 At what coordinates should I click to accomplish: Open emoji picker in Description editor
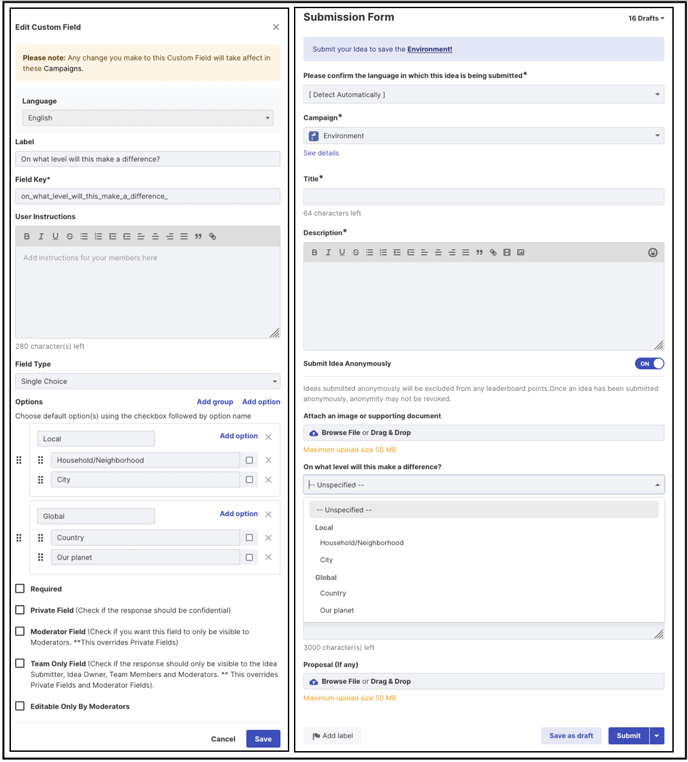[x=653, y=252]
